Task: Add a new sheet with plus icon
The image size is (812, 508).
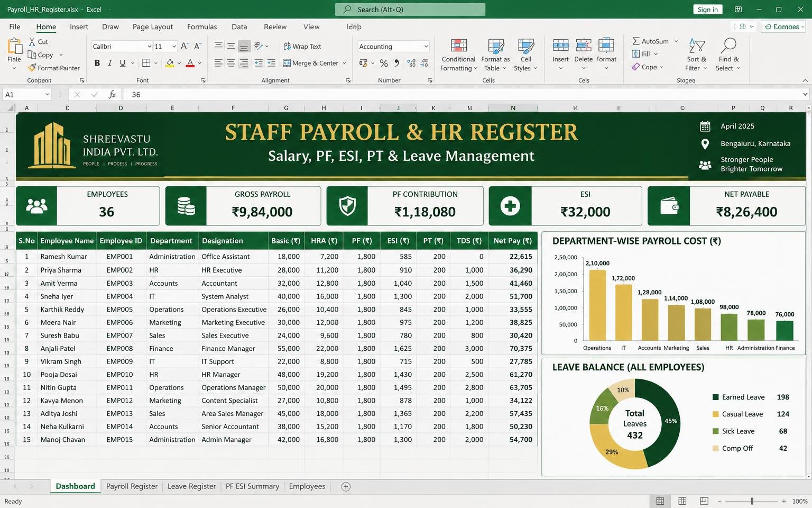Action: (x=346, y=486)
